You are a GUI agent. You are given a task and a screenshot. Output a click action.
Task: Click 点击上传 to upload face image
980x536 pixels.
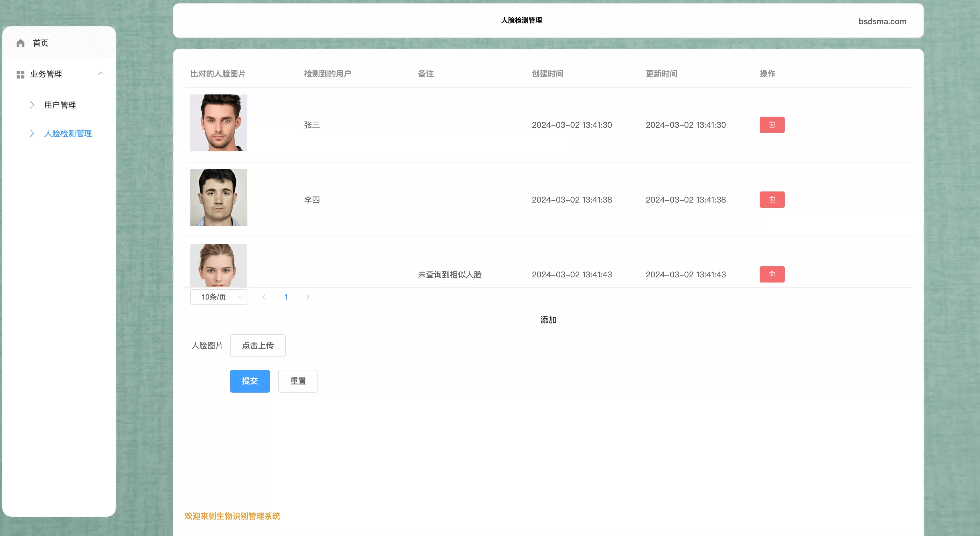point(258,345)
